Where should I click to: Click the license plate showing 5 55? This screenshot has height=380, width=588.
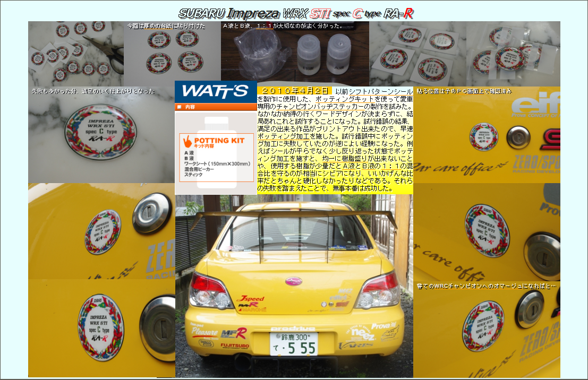[293, 344]
